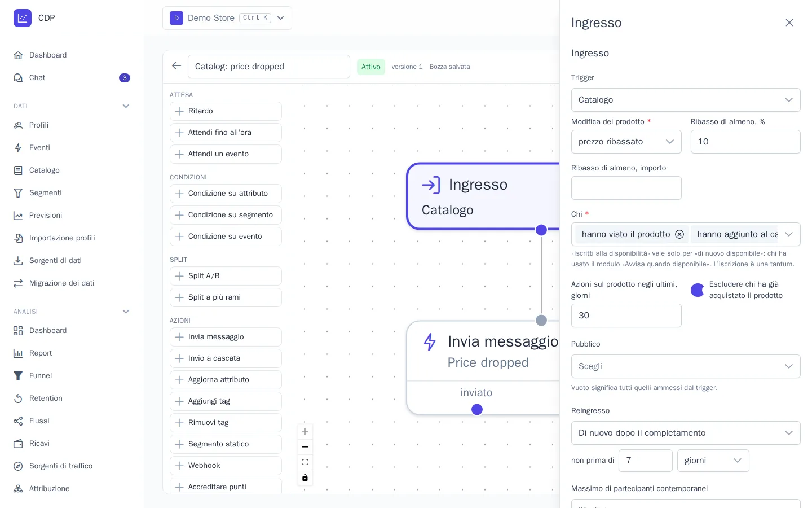Image resolution: width=812 pixels, height=508 pixels.
Task: Click the Attribuzione hierarchy icon
Action: (18, 489)
